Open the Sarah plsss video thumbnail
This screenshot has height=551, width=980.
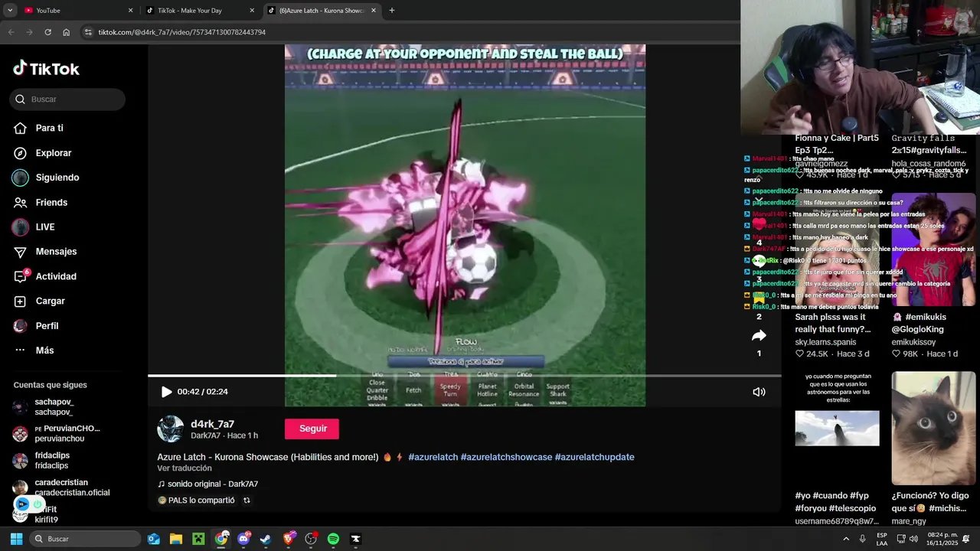pyautogui.click(x=837, y=249)
